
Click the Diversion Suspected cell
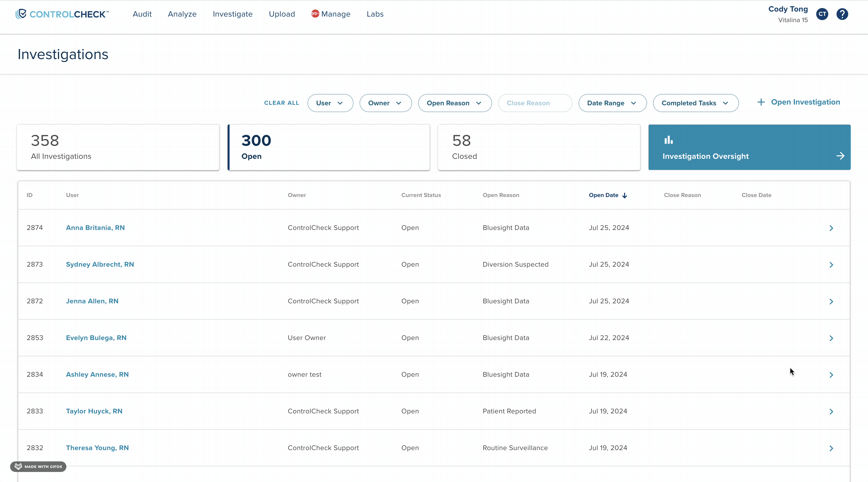pyautogui.click(x=515, y=264)
